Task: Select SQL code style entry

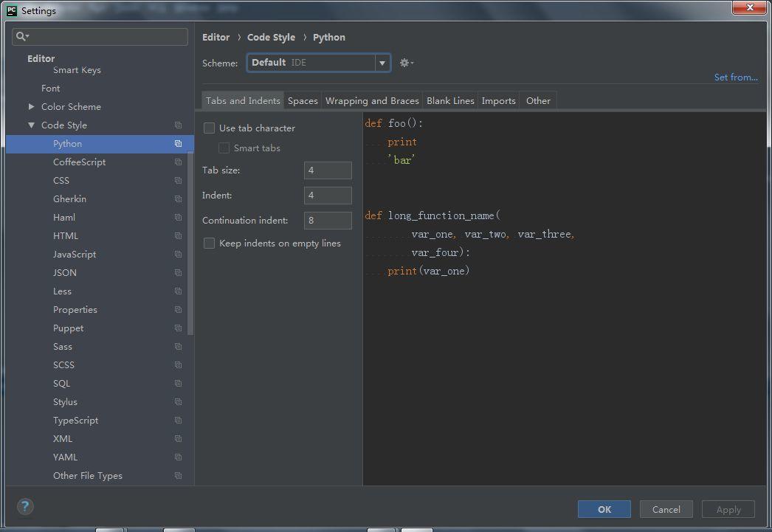Action: click(x=61, y=384)
